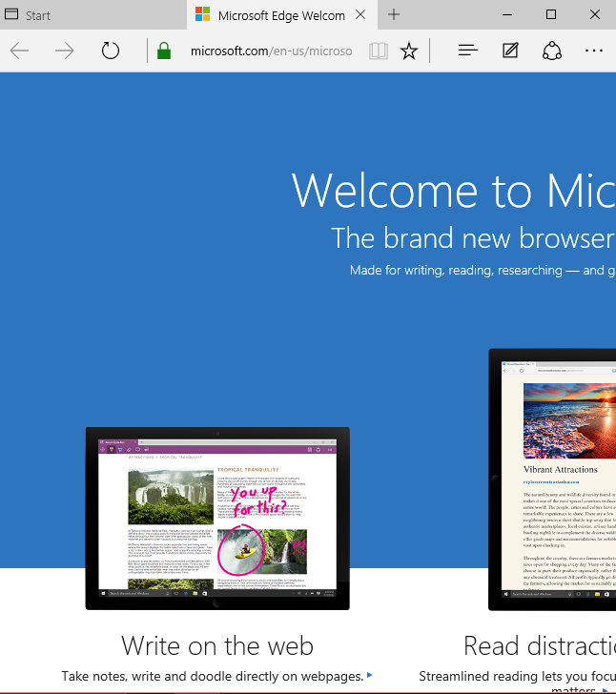The height and width of the screenshot is (694, 616).
Task: Add page to favorites with star icon
Action: click(409, 51)
